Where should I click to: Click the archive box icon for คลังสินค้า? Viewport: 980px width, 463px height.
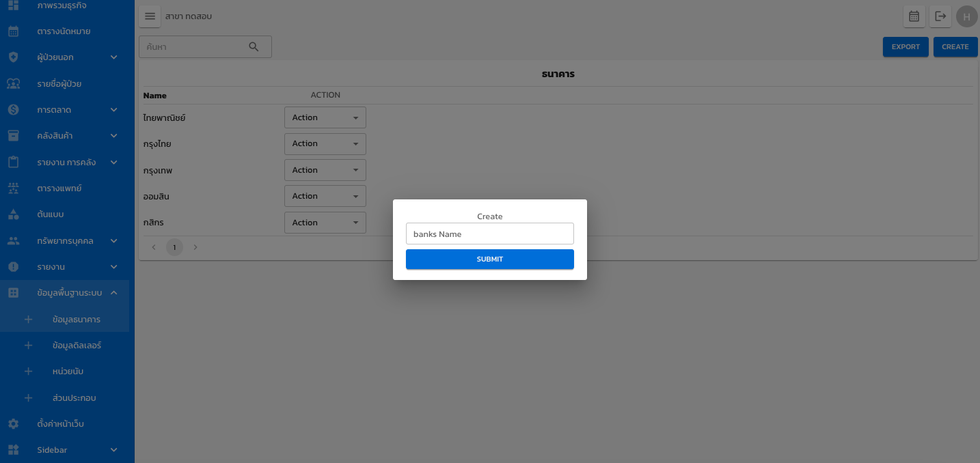click(13, 136)
